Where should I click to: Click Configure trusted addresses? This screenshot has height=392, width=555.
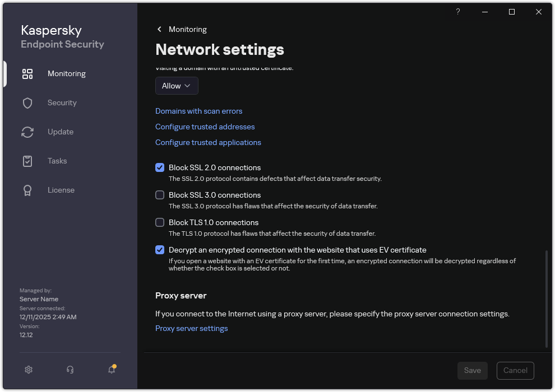point(205,127)
